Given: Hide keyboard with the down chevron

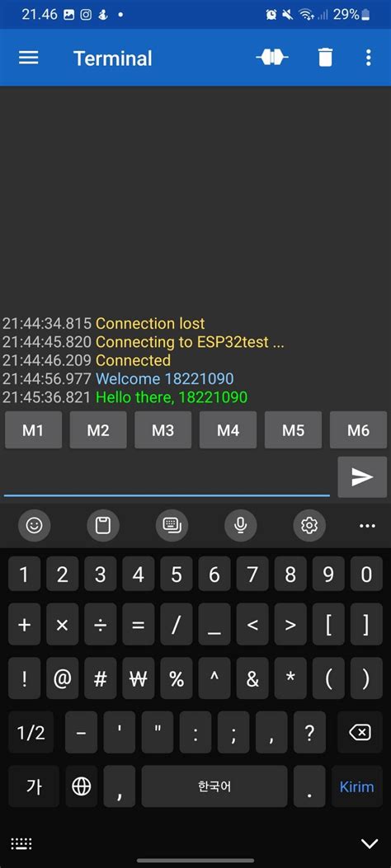Looking at the screenshot, I should pos(370,843).
